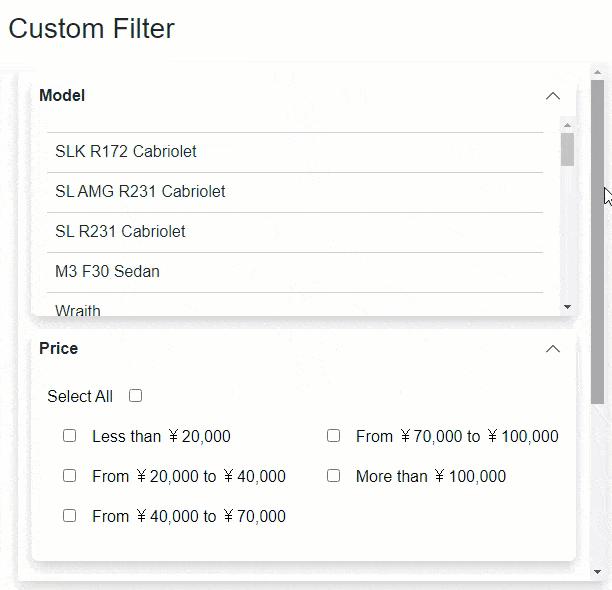Click the model list scrollbar thumb
The height and width of the screenshot is (590, 612).
pos(568,149)
